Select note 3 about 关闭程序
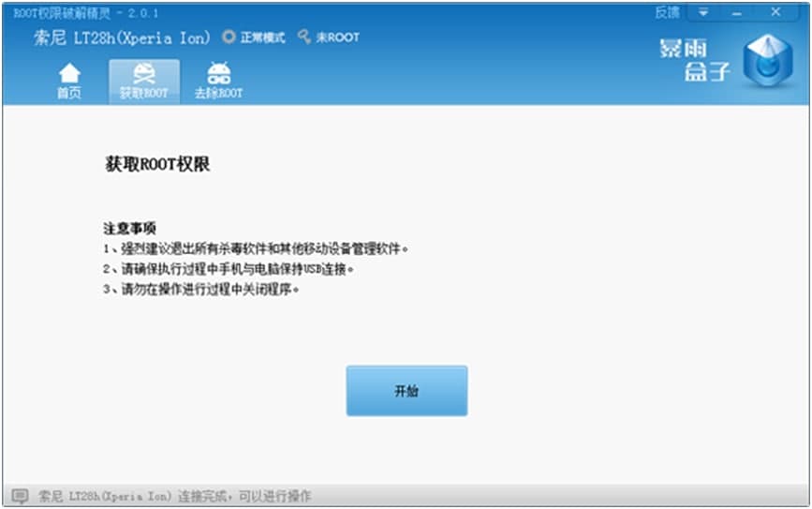The height and width of the screenshot is (509, 812). 201,290
